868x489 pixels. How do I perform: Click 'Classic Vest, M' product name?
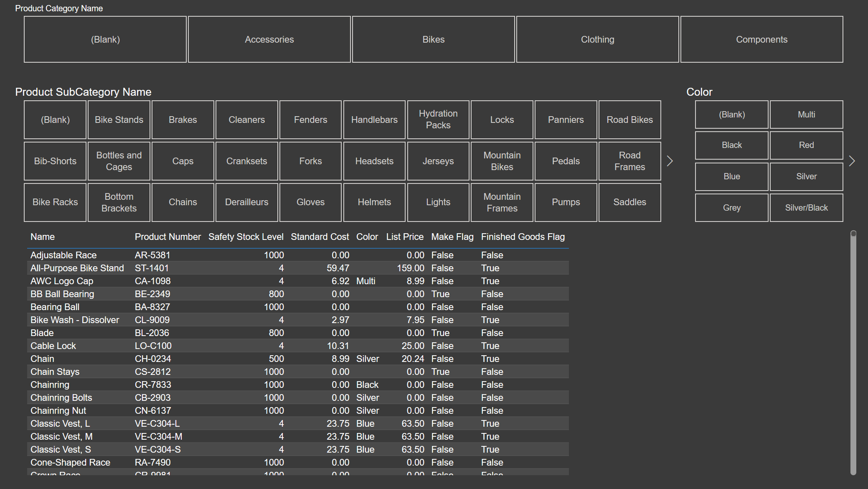62,436
